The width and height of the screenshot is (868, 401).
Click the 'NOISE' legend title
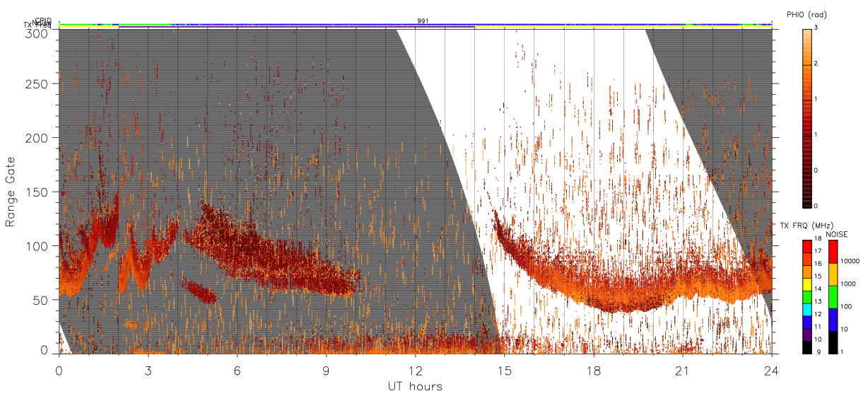coord(836,233)
